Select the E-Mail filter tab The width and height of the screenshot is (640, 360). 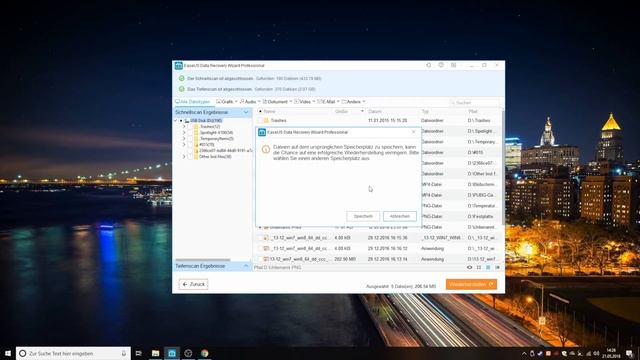point(326,102)
